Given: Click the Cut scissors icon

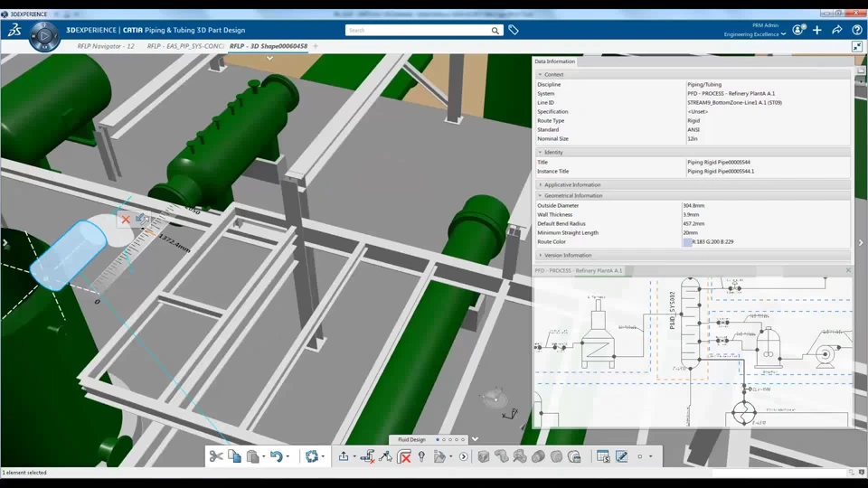Looking at the screenshot, I should tap(216, 456).
